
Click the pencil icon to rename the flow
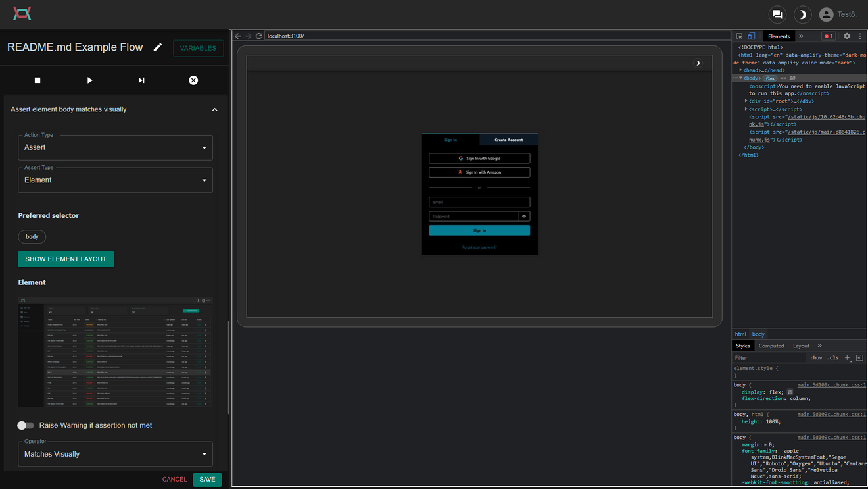157,47
